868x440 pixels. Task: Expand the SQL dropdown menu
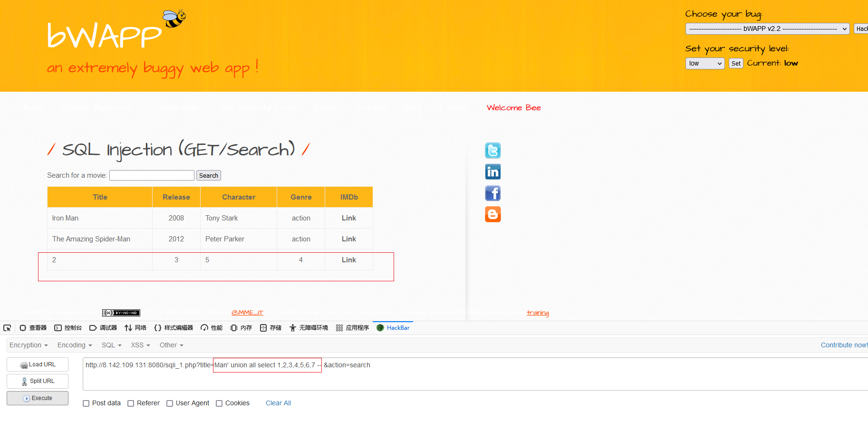click(112, 345)
